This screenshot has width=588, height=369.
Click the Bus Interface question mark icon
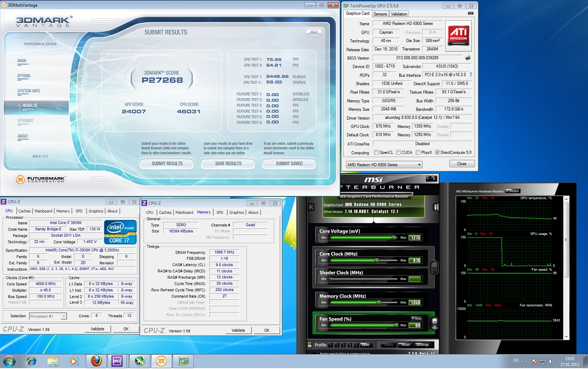471,75
